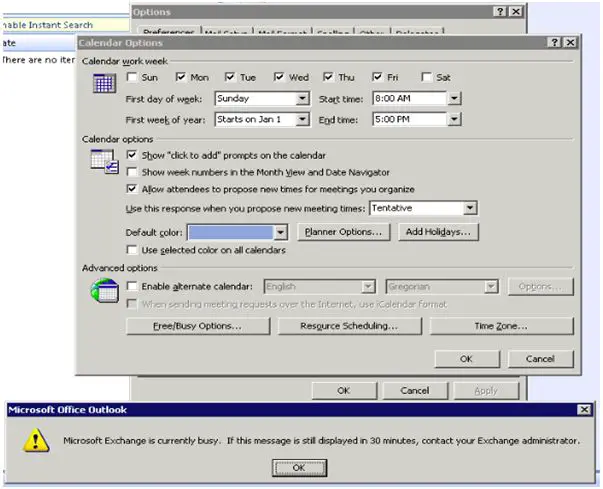Click the blue Default color swatch
The image size is (603, 489).
coord(231,232)
